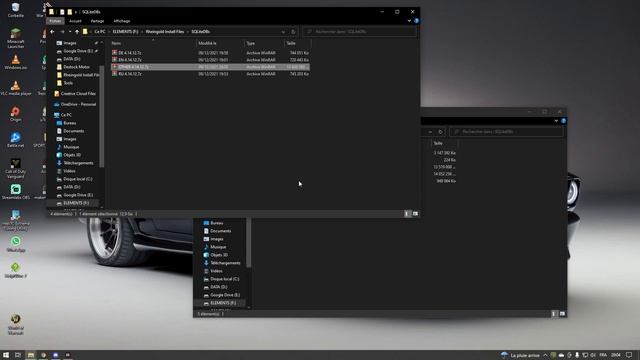The width and height of the screenshot is (640, 360).
Task: Switch to large icons view in front window status bar
Action: [416, 213]
